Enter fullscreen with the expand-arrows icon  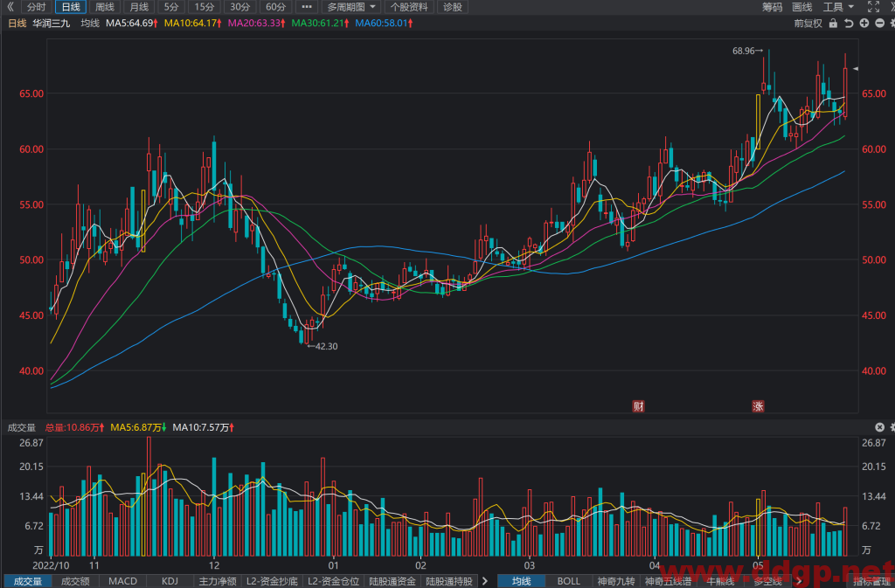click(x=873, y=7)
